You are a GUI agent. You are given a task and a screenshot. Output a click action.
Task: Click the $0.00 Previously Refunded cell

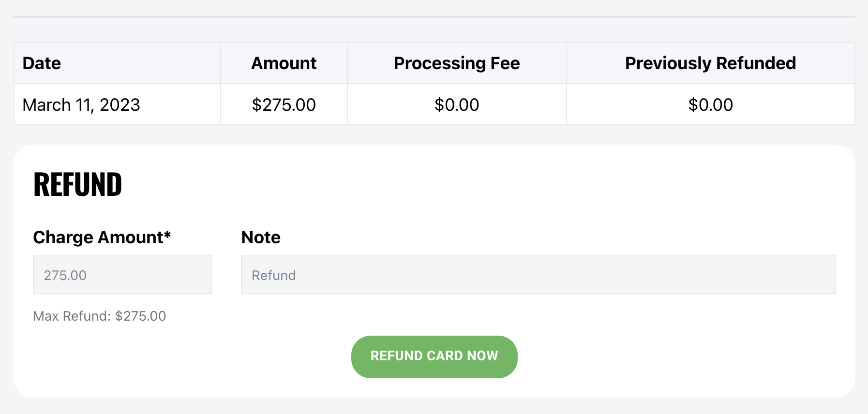[710, 105]
